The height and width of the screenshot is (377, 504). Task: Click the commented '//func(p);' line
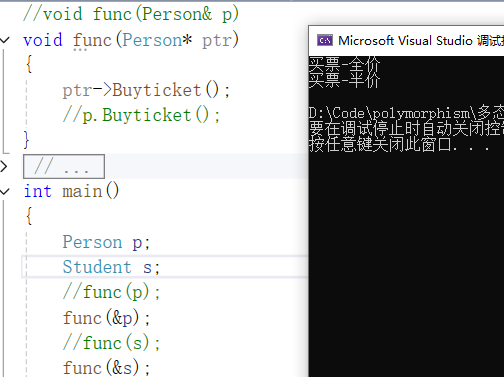112,292
